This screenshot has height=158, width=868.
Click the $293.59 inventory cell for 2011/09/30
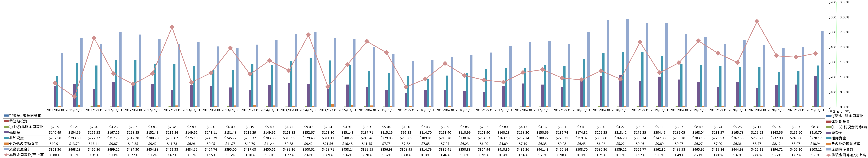(x=74, y=138)
